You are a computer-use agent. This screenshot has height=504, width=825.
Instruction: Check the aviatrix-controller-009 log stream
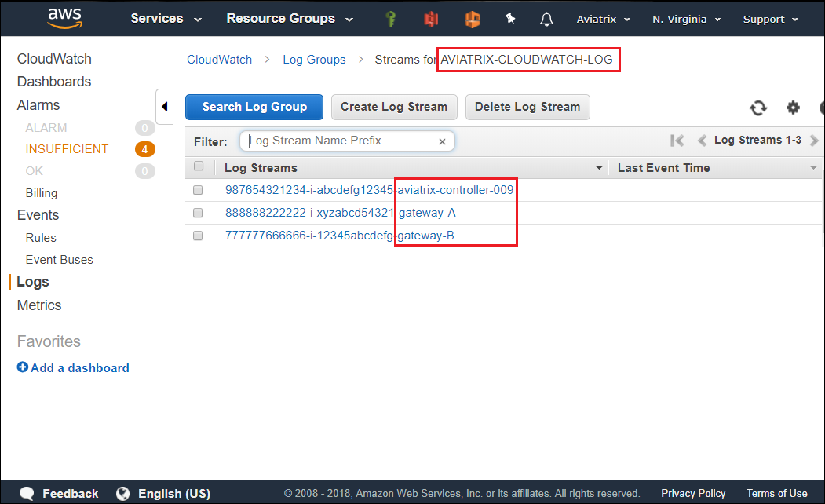tap(198, 189)
